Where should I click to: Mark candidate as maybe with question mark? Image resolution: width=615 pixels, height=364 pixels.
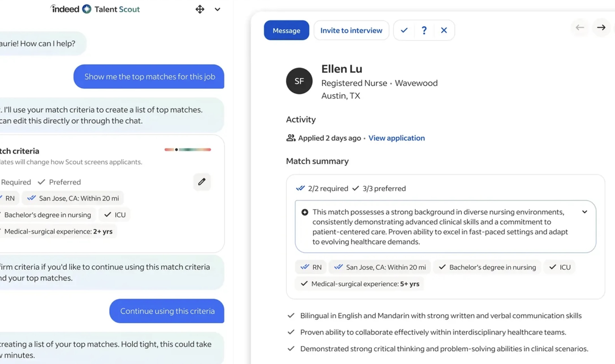point(424,30)
